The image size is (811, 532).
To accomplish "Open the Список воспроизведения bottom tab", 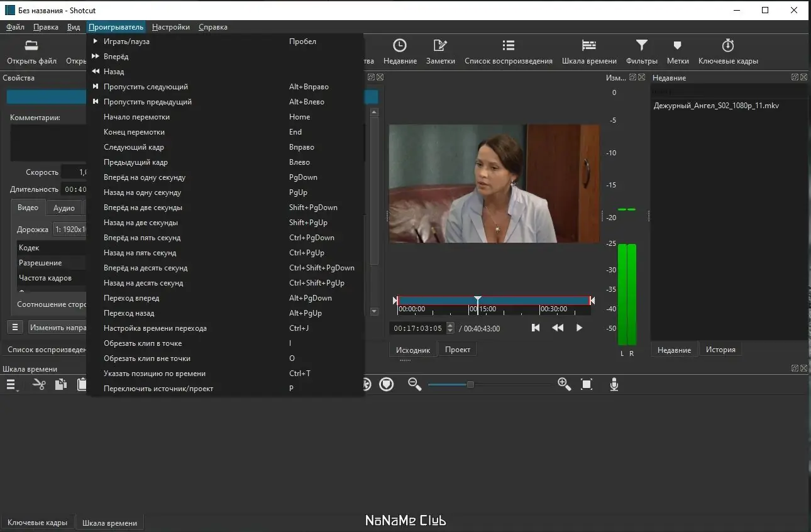I will point(45,350).
